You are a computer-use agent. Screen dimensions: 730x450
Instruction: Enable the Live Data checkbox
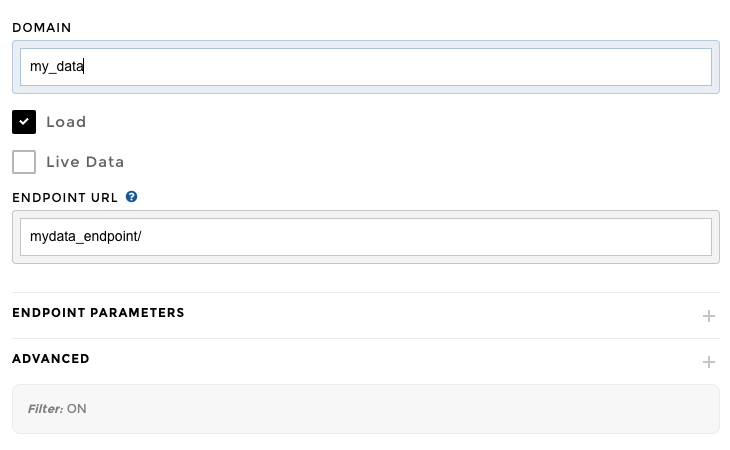[x=24, y=162]
